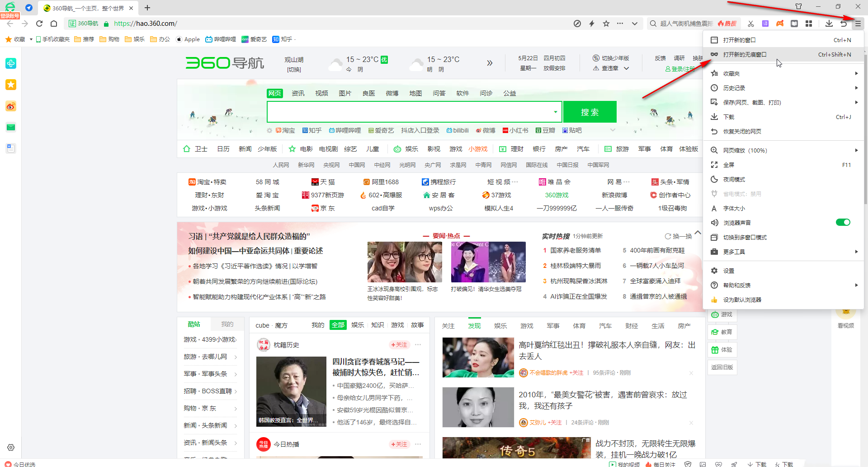Viewport: 868px width, 467px height.
Task: Open the hamburger main menu button
Action: coord(858,24)
